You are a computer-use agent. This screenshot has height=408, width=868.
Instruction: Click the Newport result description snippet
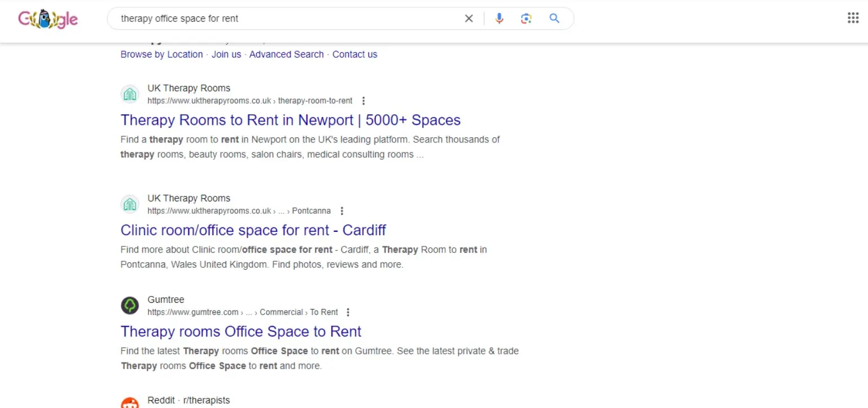click(x=310, y=147)
